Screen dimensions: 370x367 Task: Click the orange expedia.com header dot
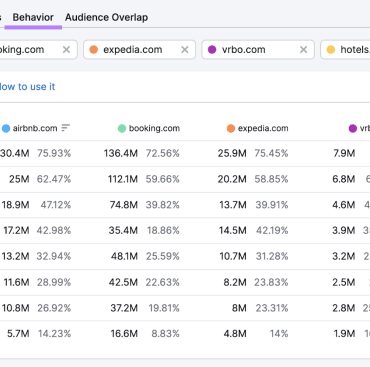click(x=231, y=128)
